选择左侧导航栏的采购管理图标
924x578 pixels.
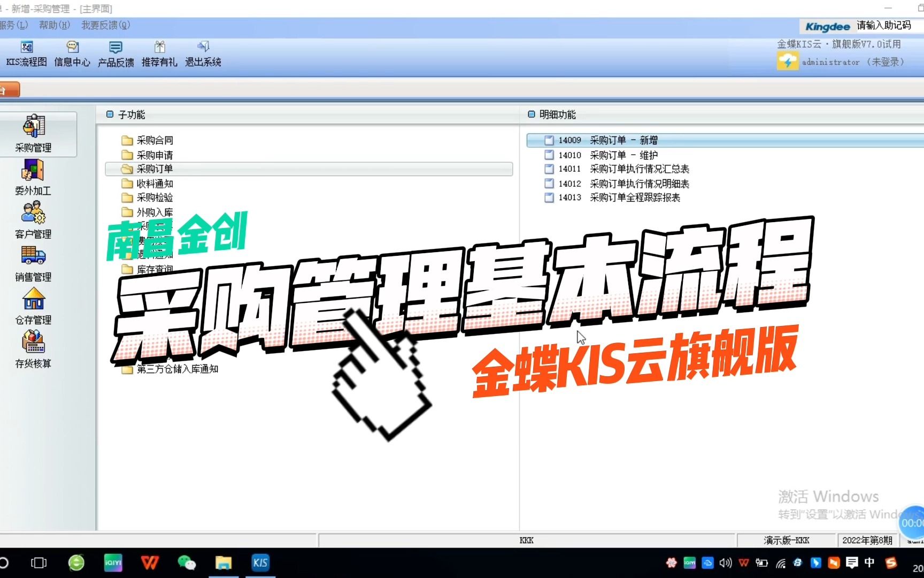[34, 134]
